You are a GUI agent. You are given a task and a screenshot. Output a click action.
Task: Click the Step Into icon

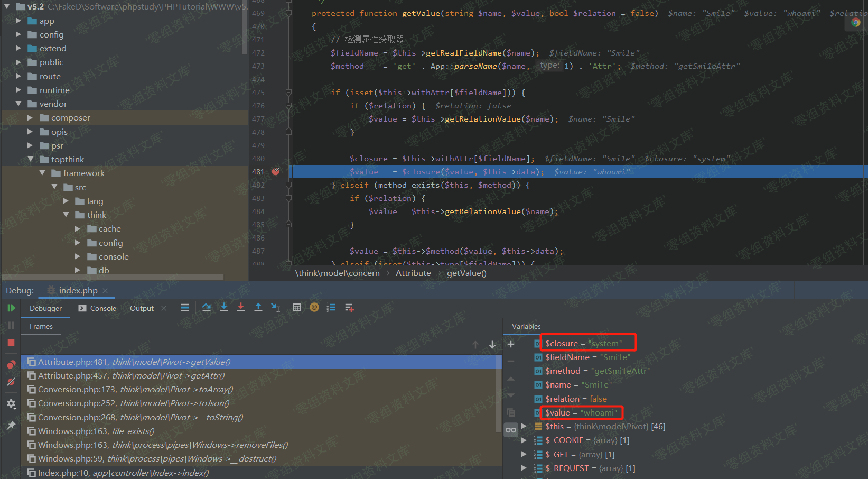224,308
